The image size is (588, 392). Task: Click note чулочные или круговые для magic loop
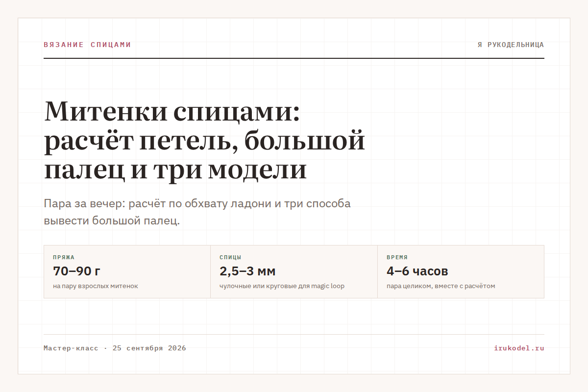282,286
